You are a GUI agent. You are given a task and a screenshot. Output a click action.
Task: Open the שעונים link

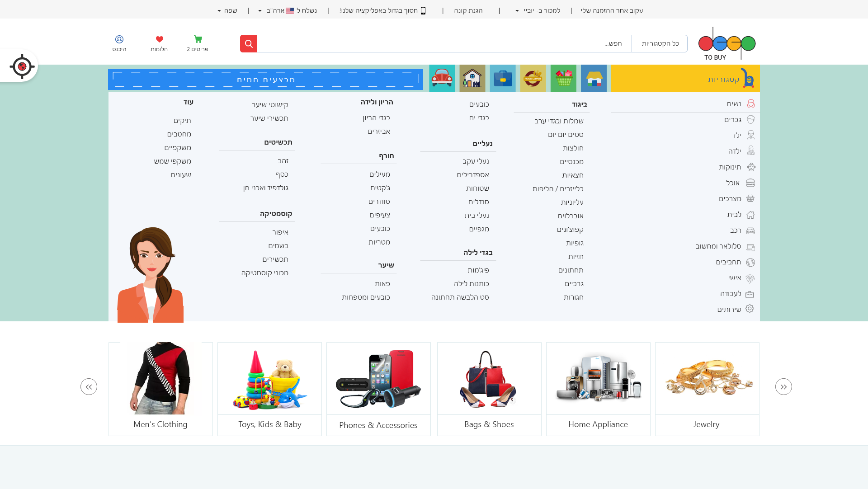coord(181,175)
